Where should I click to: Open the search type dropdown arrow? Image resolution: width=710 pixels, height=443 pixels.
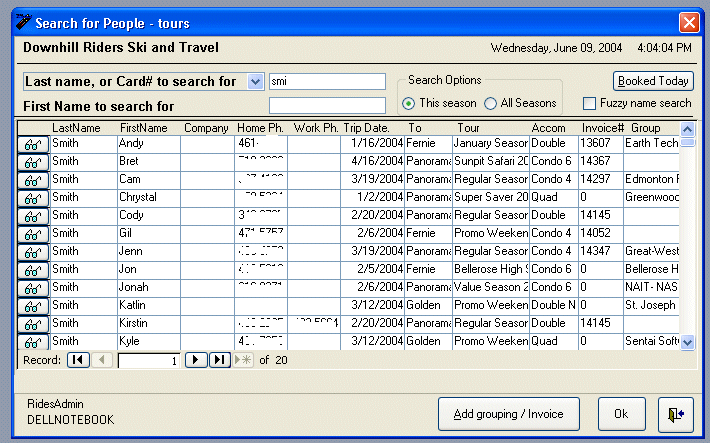tap(256, 82)
